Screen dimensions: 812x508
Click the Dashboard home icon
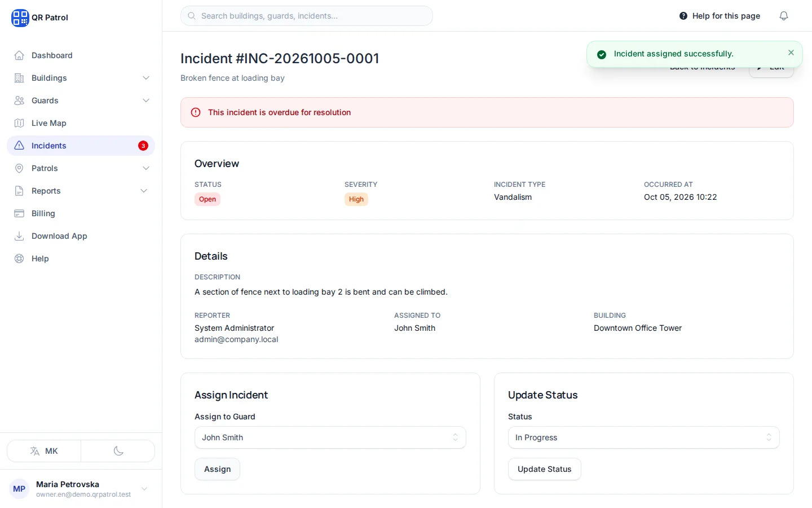click(x=19, y=55)
